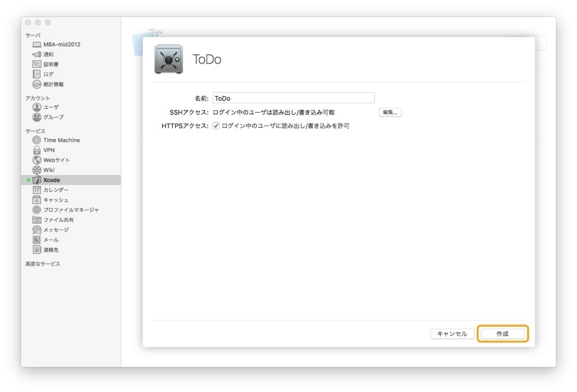
Task: Click the ToDo repository safe icon
Action: tap(168, 59)
